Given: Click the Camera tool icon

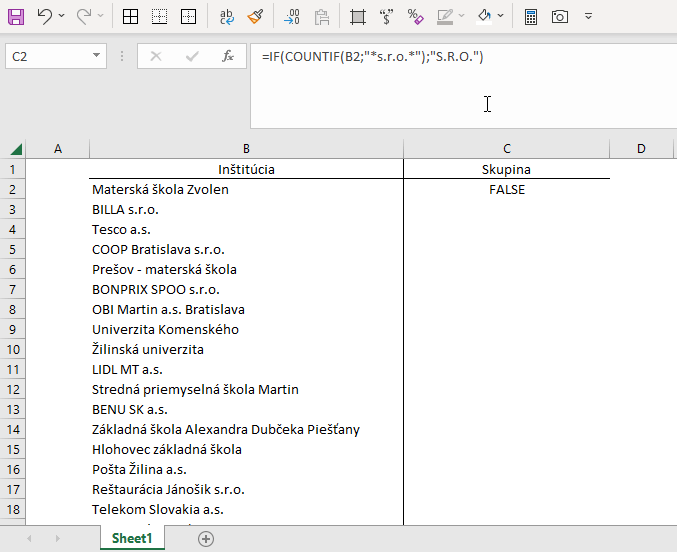Looking at the screenshot, I should pos(560,17).
